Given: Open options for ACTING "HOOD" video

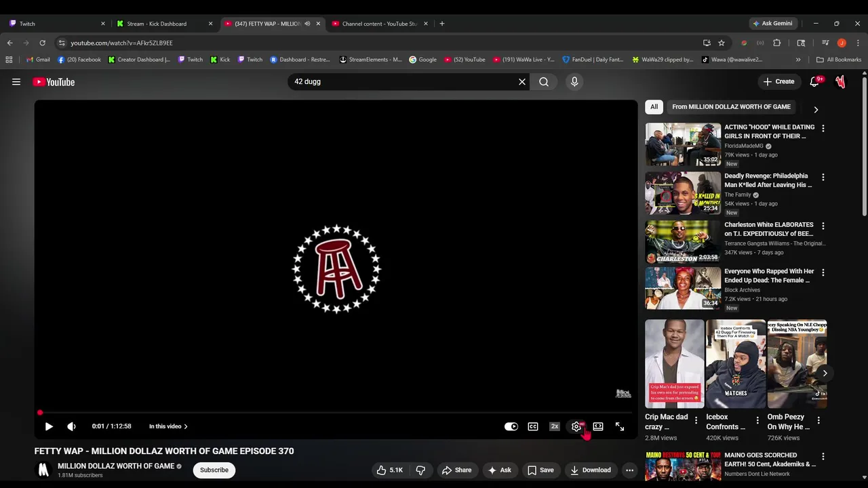Looking at the screenshot, I should [x=823, y=128].
